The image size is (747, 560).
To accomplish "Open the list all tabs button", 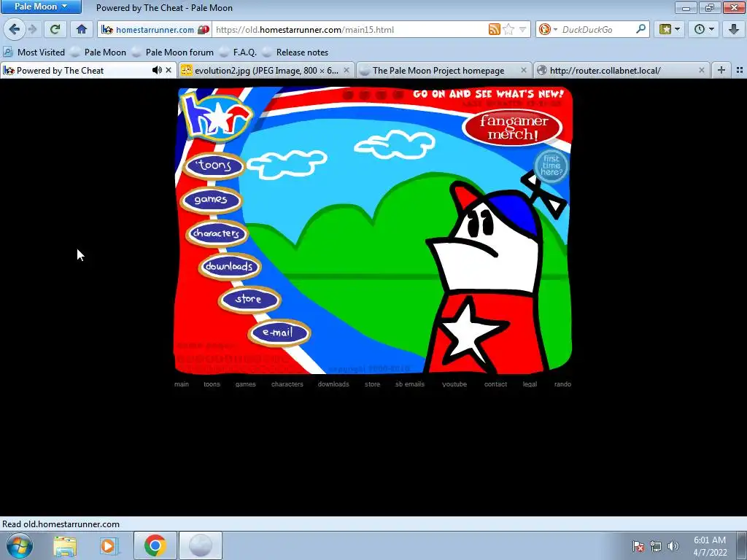I will pyautogui.click(x=740, y=71).
